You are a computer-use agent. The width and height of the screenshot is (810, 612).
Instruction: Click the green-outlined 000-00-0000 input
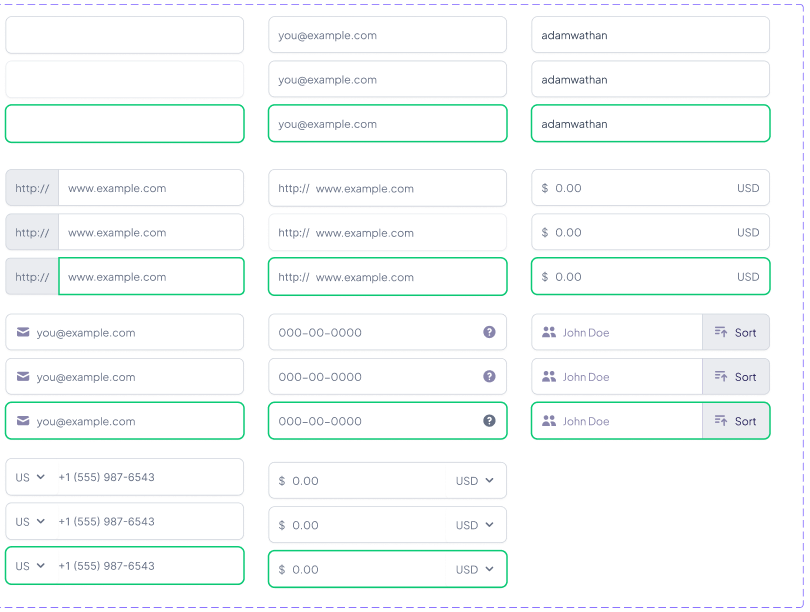(387, 421)
